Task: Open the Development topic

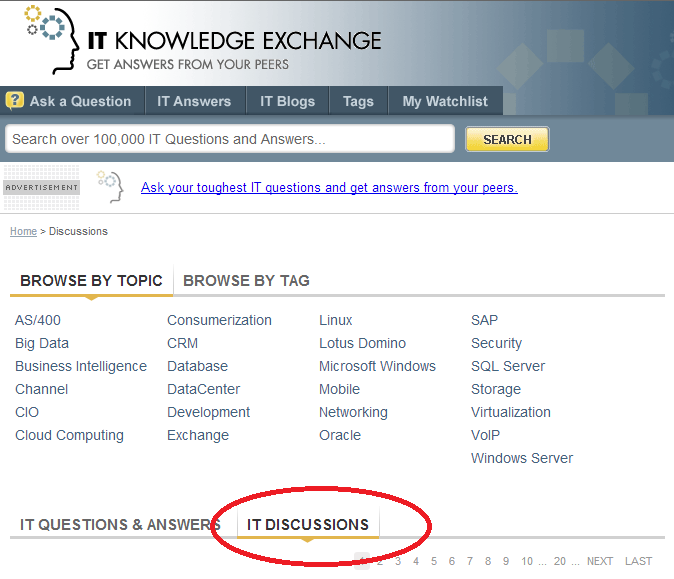Action: [208, 413]
